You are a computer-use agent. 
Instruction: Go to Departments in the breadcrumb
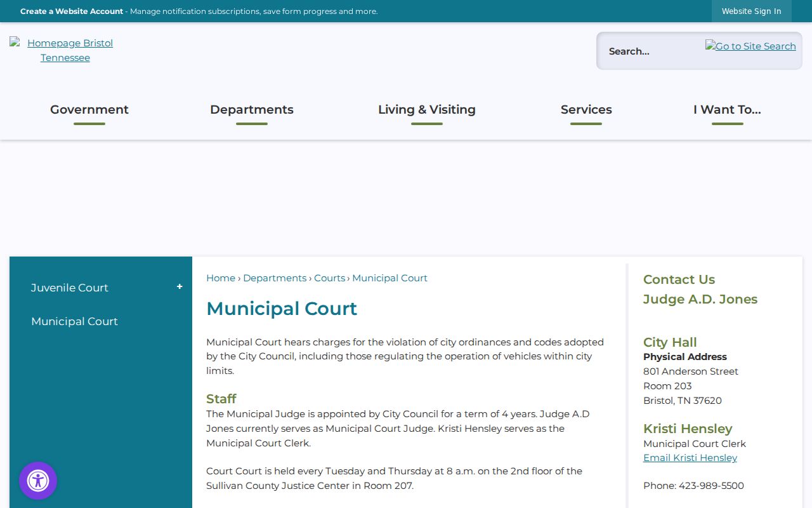tap(275, 278)
